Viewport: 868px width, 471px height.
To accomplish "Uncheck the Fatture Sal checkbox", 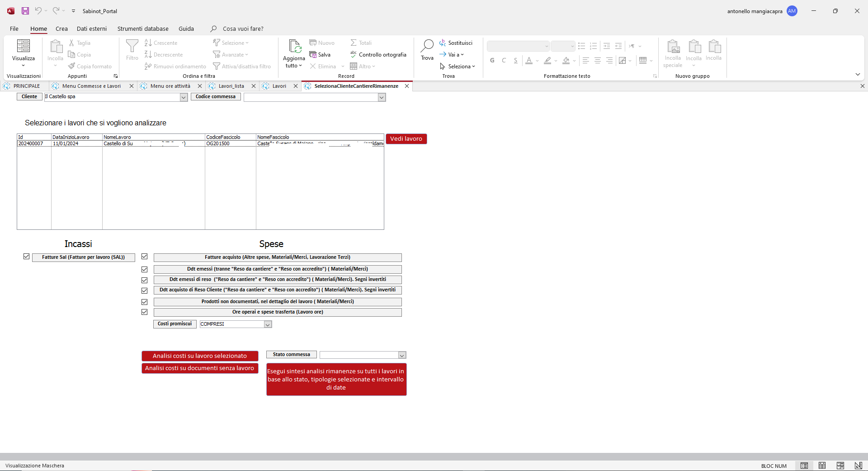I will 27,257.
